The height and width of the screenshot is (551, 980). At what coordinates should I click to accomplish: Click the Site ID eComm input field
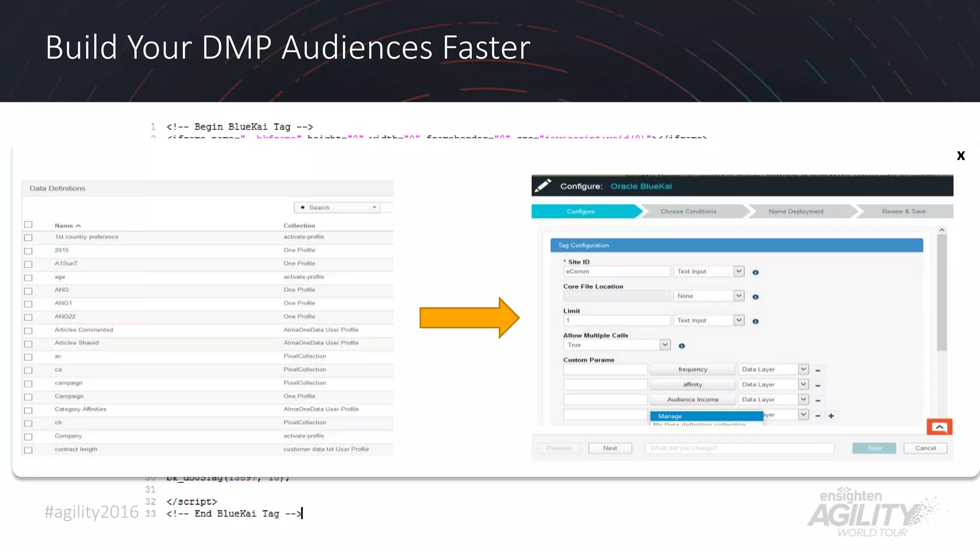617,271
